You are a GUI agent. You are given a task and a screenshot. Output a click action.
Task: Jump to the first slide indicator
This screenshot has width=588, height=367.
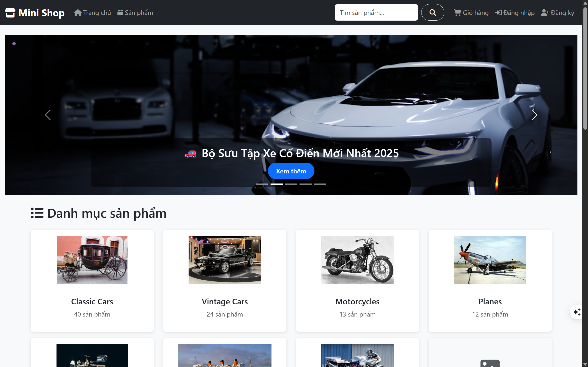click(x=262, y=184)
